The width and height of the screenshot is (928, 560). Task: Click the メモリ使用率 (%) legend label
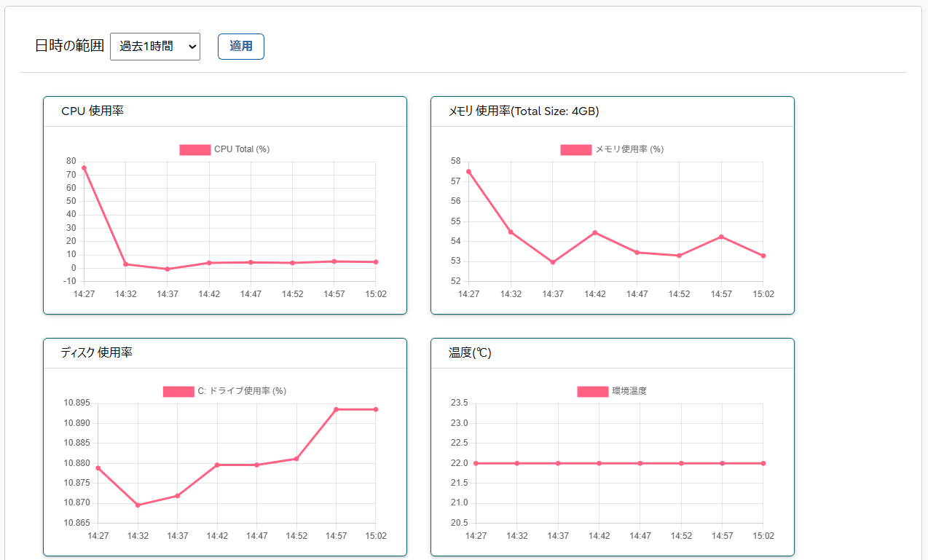click(629, 149)
